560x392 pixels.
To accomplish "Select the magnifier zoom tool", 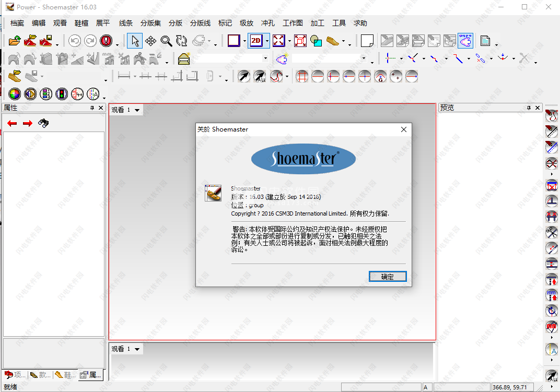I will tap(166, 41).
